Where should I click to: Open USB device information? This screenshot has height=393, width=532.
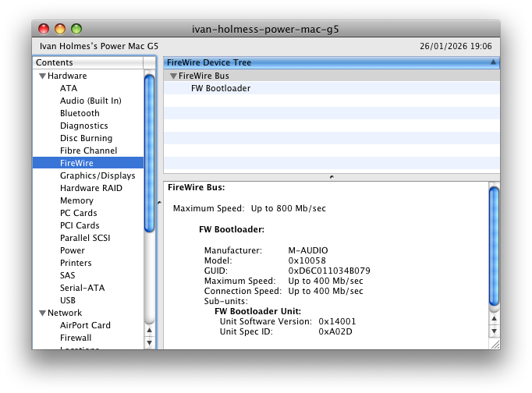click(68, 300)
